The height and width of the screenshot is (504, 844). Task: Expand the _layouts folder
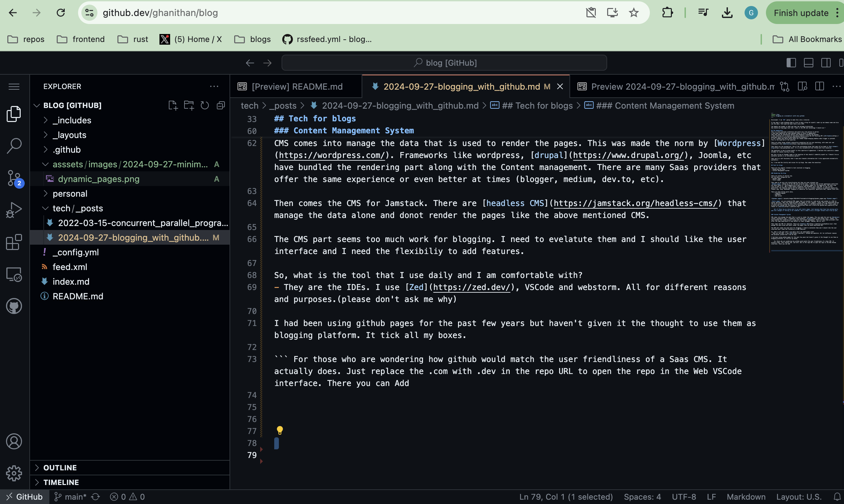point(130,135)
